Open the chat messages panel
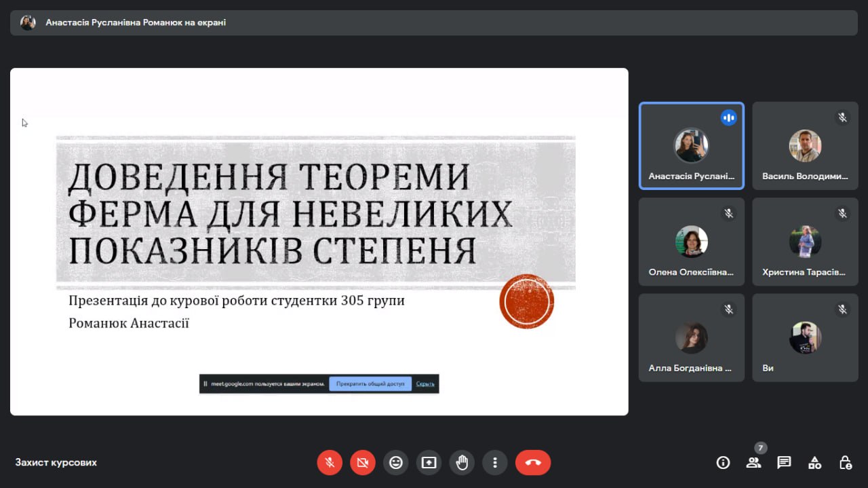 (x=784, y=462)
